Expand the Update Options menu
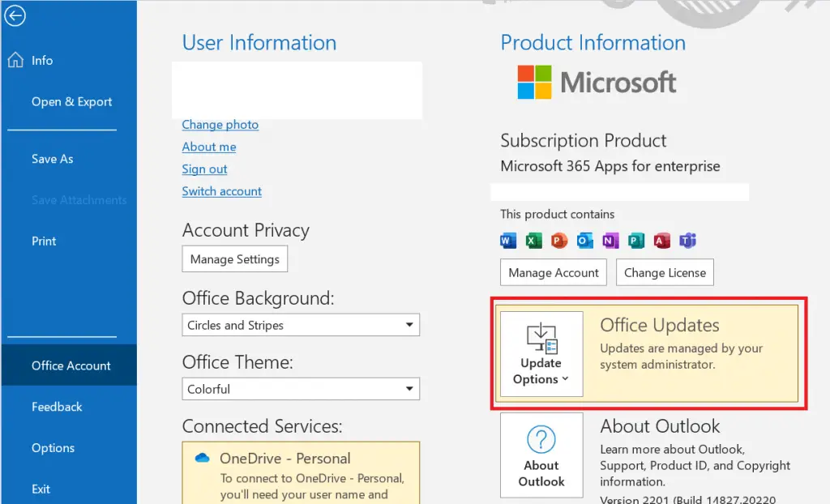This screenshot has height=504, width=830. [541, 353]
